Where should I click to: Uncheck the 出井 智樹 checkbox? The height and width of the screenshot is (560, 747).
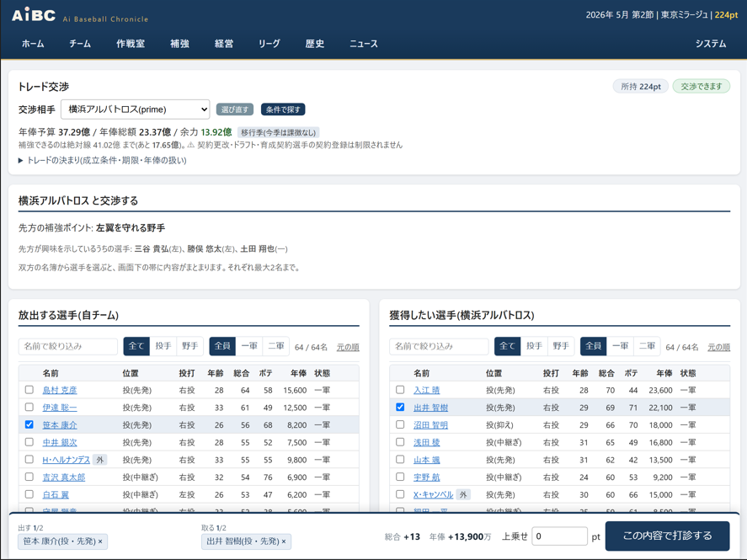400,407
